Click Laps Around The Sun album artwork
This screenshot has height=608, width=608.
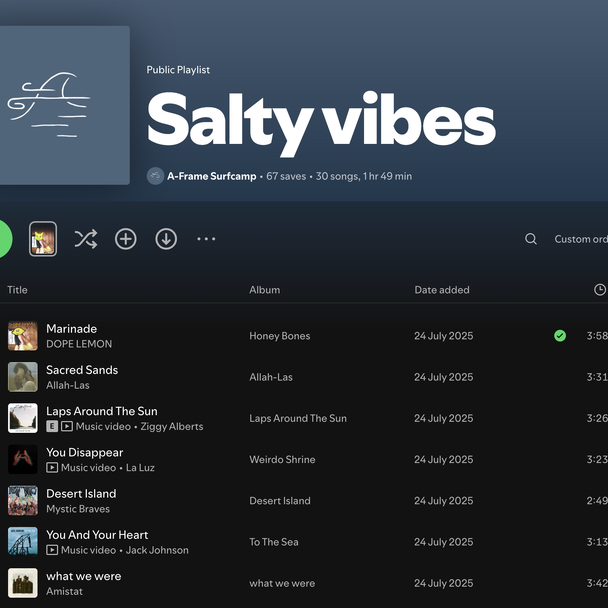coord(23,418)
